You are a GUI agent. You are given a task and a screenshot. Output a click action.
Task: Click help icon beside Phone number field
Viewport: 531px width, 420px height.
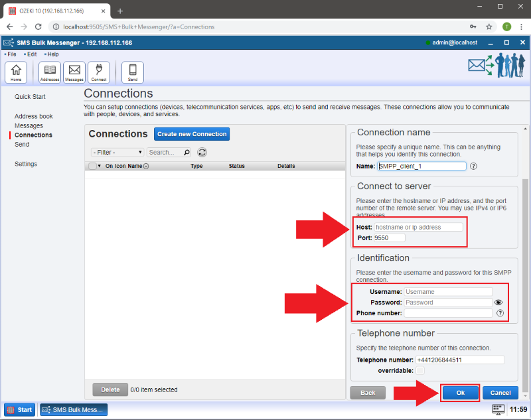500,313
